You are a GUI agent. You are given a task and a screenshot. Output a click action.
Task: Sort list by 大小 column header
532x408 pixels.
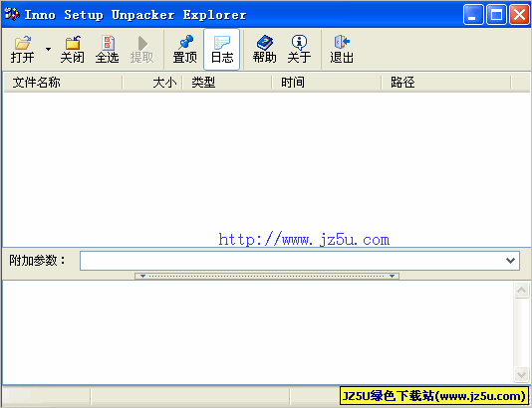point(152,83)
